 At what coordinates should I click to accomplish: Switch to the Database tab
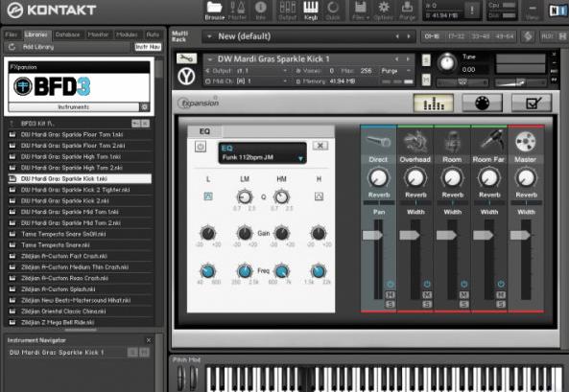click(x=67, y=35)
